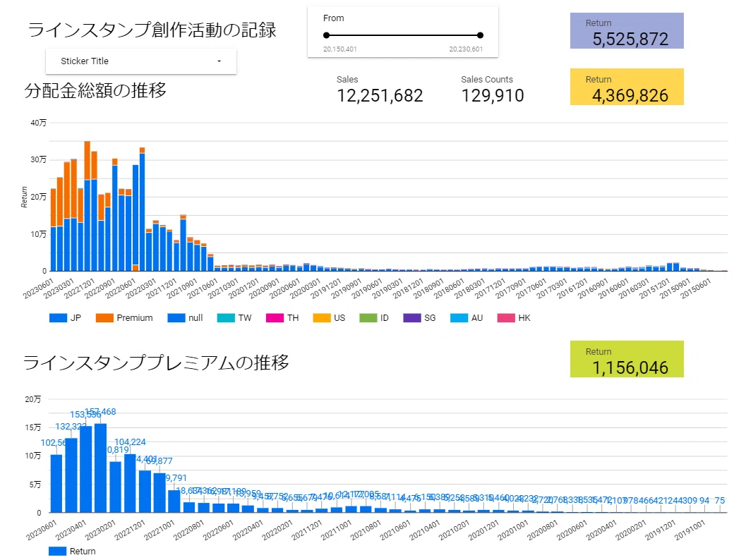Screen dimensions: 734x560
Task: Select the blue Return 5,525,872 scorecard
Action: (627, 31)
